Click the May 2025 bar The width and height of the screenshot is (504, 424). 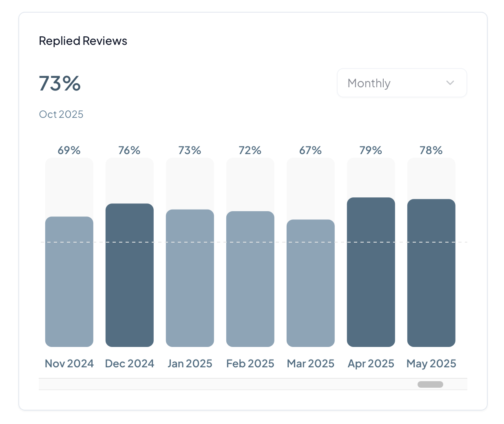click(x=431, y=273)
